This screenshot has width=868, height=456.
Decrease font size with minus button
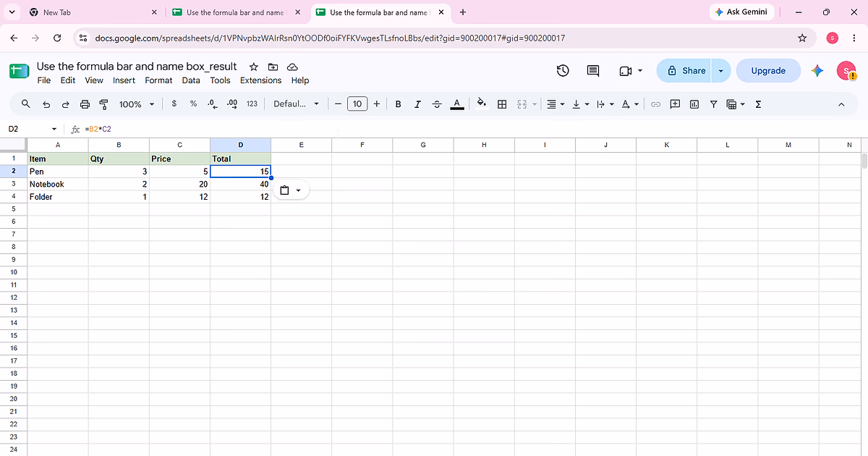[338, 104]
